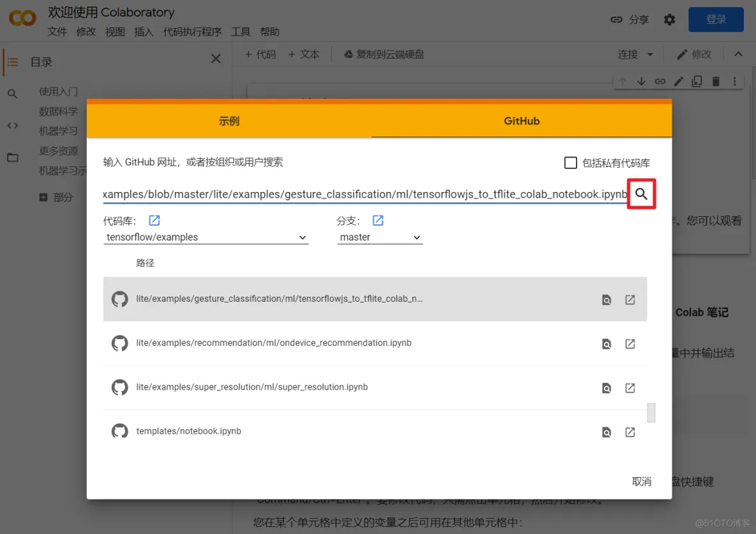Move cell down arrow icon
The image size is (756, 534).
pyautogui.click(x=641, y=82)
